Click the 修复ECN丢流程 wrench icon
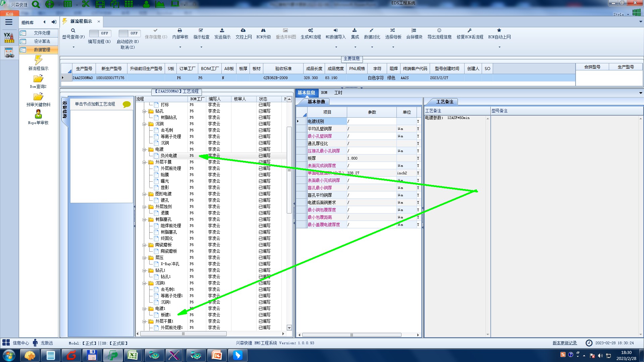 click(x=470, y=31)
